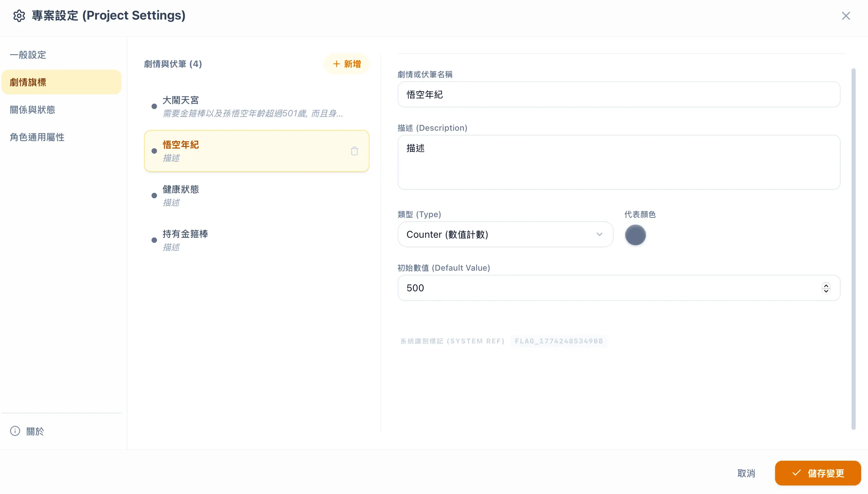Select the 悟空年紀 flag entry
Viewport: 868px width, 494px height.
click(257, 151)
